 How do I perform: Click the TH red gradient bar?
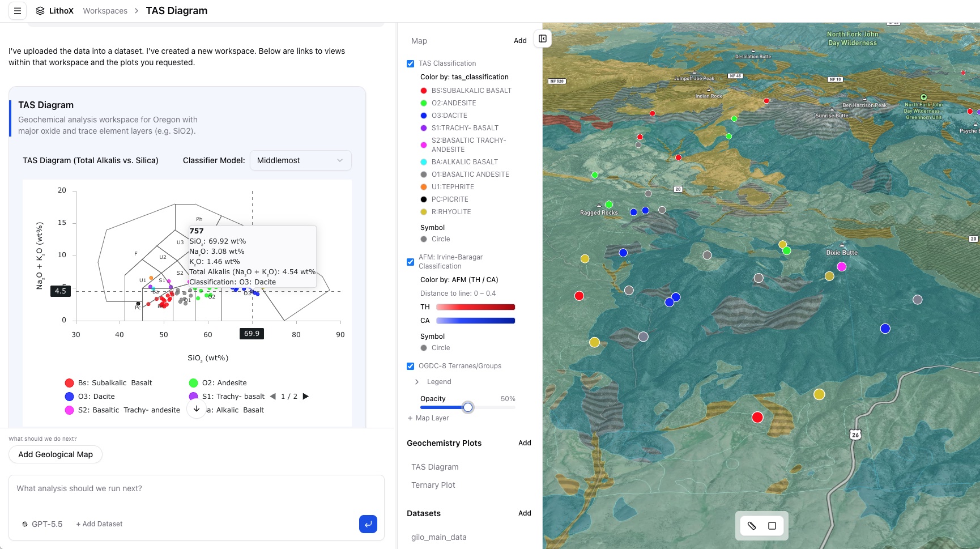[475, 307]
